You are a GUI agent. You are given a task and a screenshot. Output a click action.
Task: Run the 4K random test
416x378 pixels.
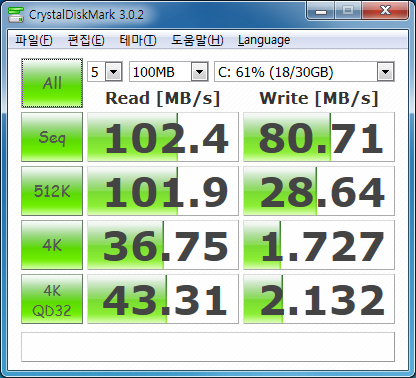pos(52,245)
